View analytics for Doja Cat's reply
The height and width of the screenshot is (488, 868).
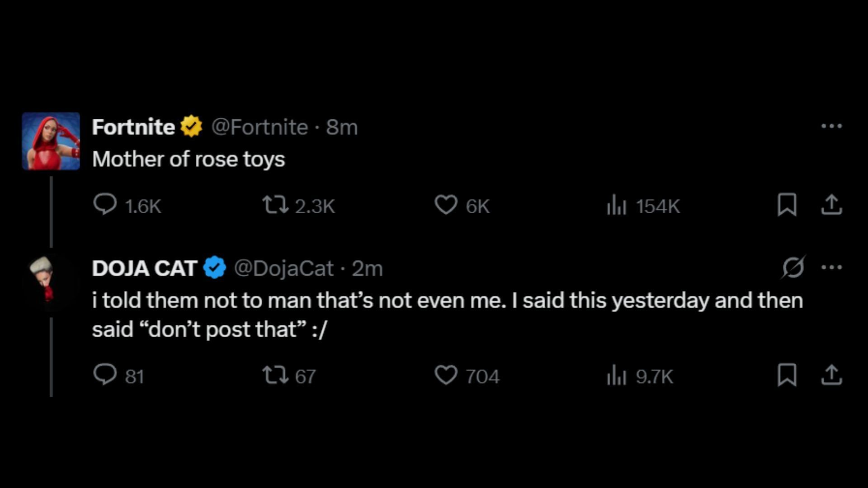[616, 375]
